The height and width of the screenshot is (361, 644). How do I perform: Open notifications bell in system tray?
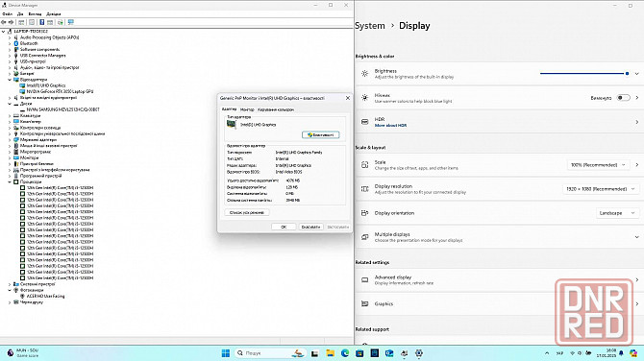[x=621, y=353]
